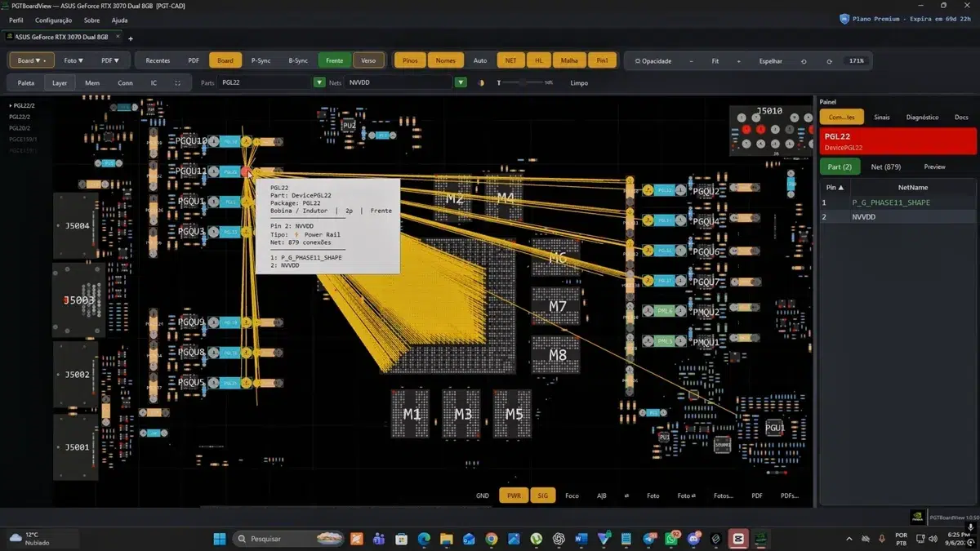Select PGL20/2 in the history list
This screenshot has height=551, width=980.
[x=20, y=128]
